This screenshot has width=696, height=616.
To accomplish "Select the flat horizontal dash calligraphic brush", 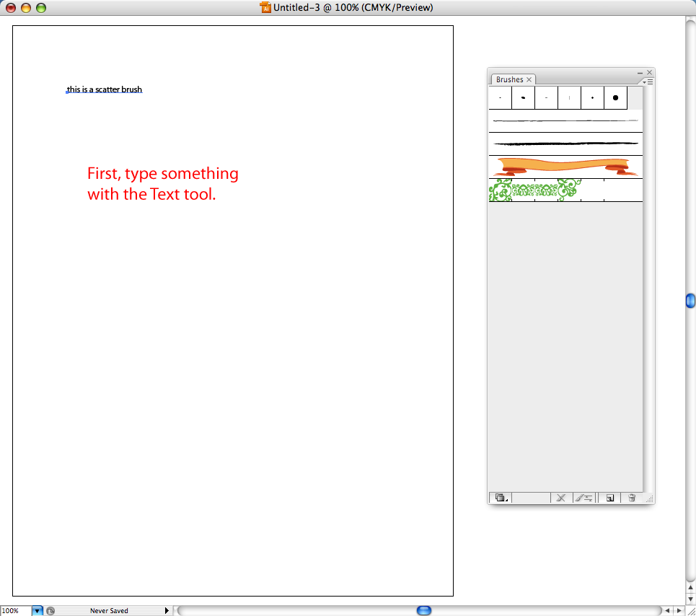I will pos(547,97).
